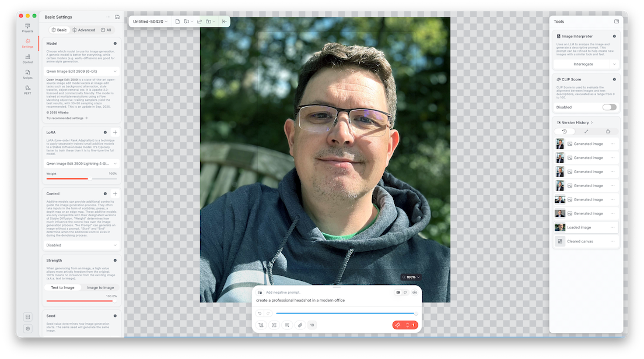The image size is (644, 359).
Task: Click the Try recommended settings link
Action: click(x=66, y=118)
